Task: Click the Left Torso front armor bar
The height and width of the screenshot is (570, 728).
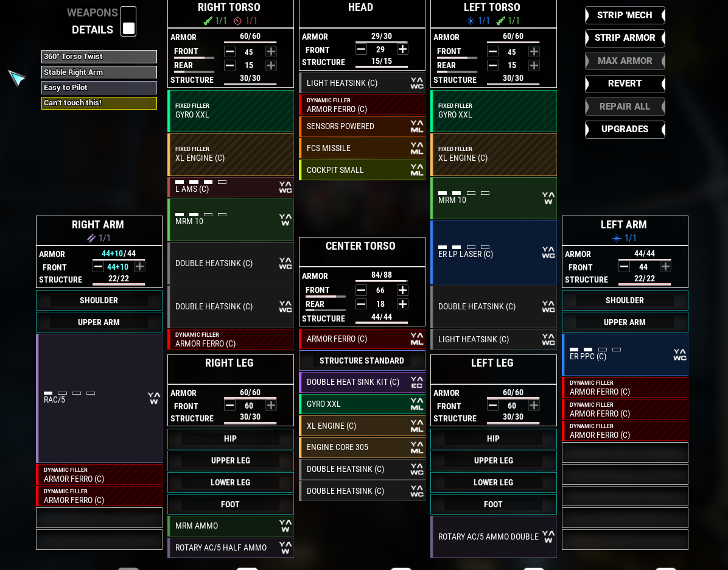Action: coord(457,58)
